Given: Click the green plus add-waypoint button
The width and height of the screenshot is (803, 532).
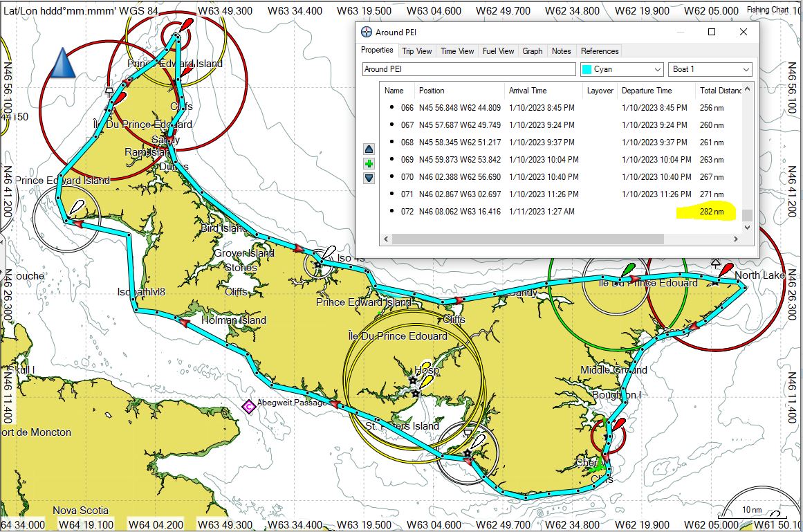Looking at the screenshot, I should tap(369, 164).
